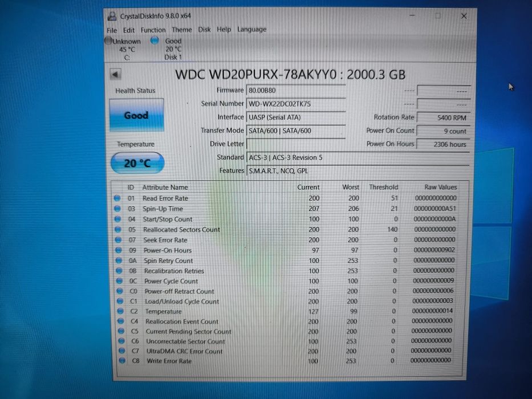This screenshot has height=399, width=532.
Task: Open the File menu
Action: [112, 30]
